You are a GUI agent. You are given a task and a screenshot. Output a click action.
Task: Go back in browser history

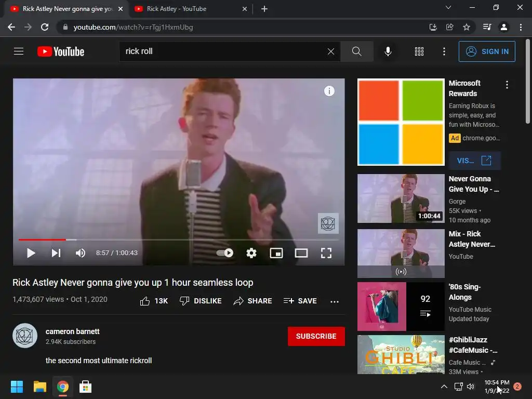[x=11, y=27]
